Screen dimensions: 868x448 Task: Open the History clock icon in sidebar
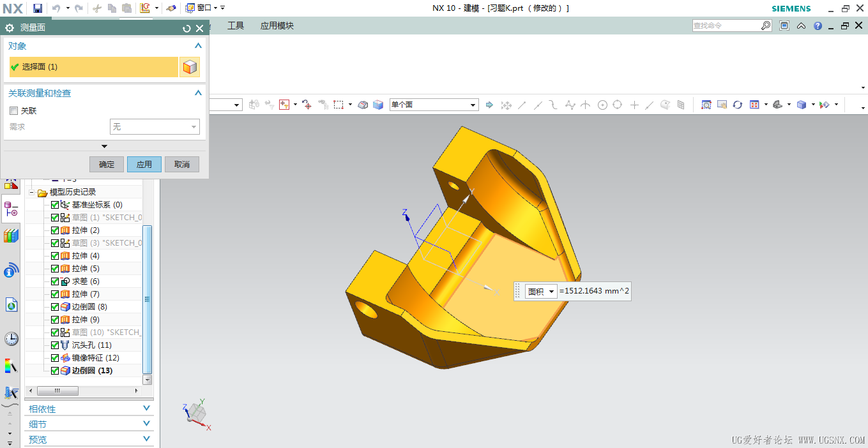point(11,338)
